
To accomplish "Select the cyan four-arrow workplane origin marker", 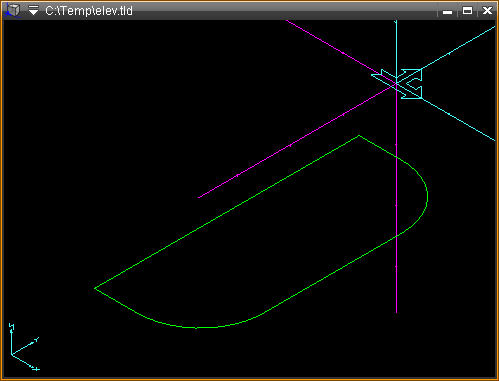I will [x=397, y=83].
